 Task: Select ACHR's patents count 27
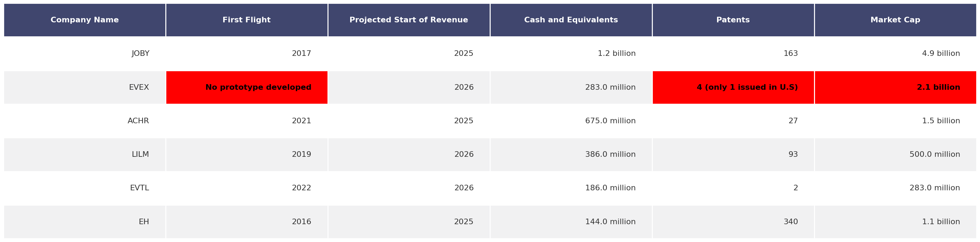point(733,121)
